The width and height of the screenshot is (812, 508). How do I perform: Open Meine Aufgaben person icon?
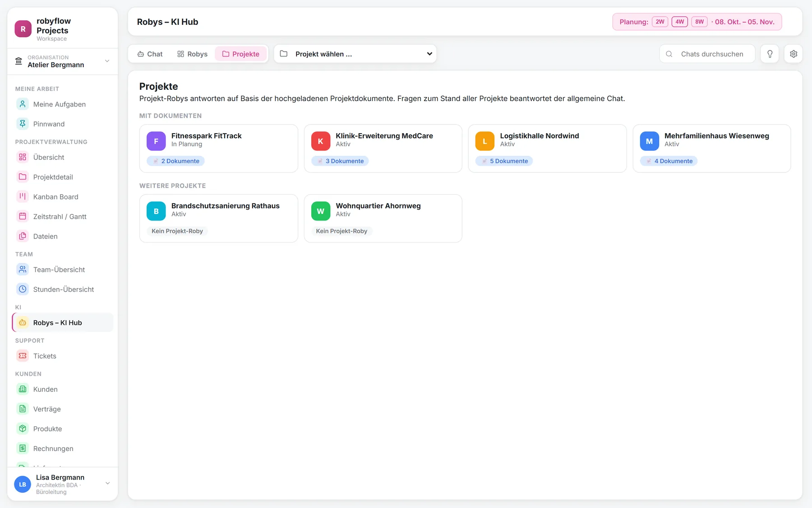(23, 104)
